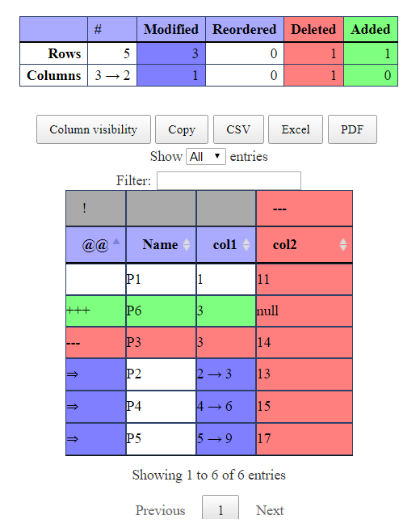Go to Next page

pyautogui.click(x=270, y=510)
